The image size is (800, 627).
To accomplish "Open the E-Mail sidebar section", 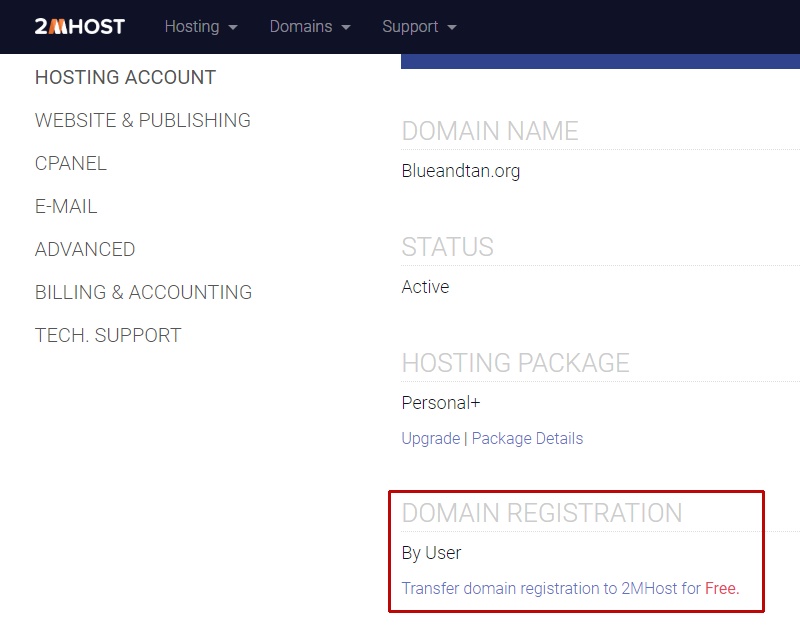I will [x=66, y=206].
